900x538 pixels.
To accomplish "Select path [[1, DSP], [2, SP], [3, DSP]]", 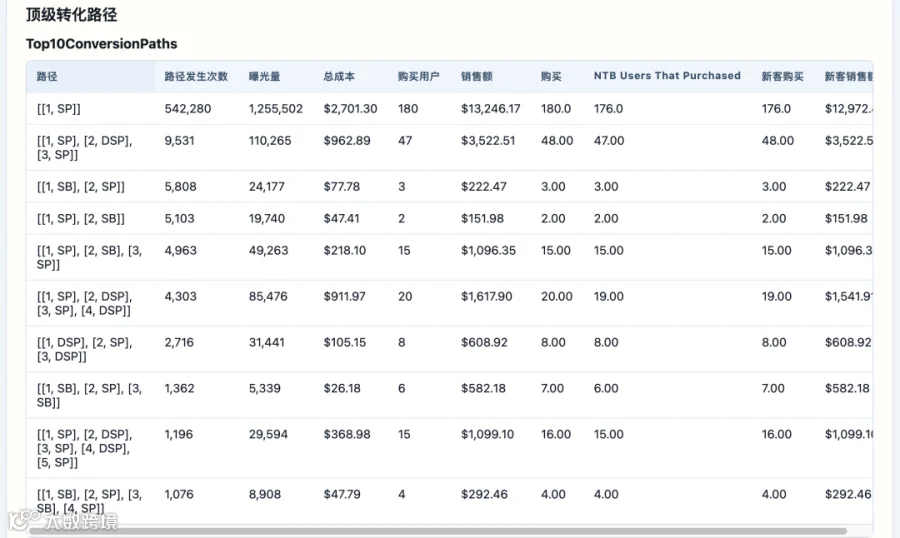I will (x=84, y=349).
